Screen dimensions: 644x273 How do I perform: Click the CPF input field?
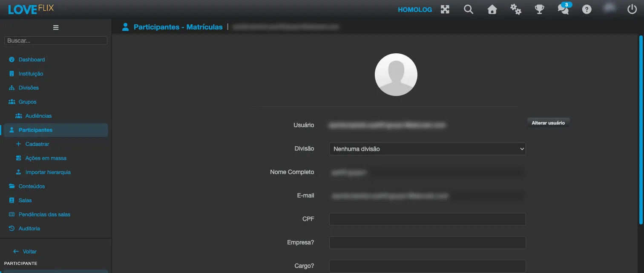pyautogui.click(x=428, y=219)
